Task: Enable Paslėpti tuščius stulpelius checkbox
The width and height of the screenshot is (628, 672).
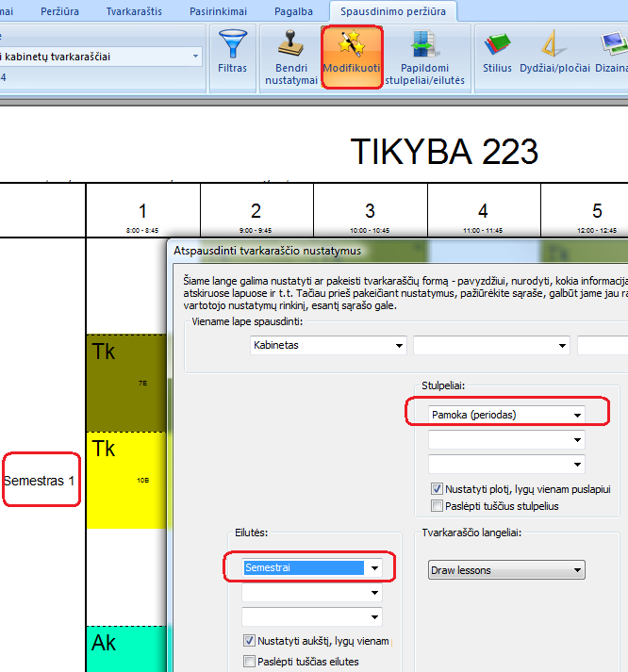Action: coord(437,506)
